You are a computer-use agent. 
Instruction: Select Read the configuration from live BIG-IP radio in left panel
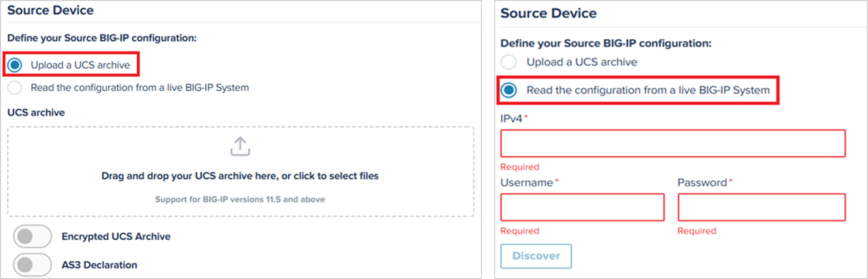tap(15, 88)
